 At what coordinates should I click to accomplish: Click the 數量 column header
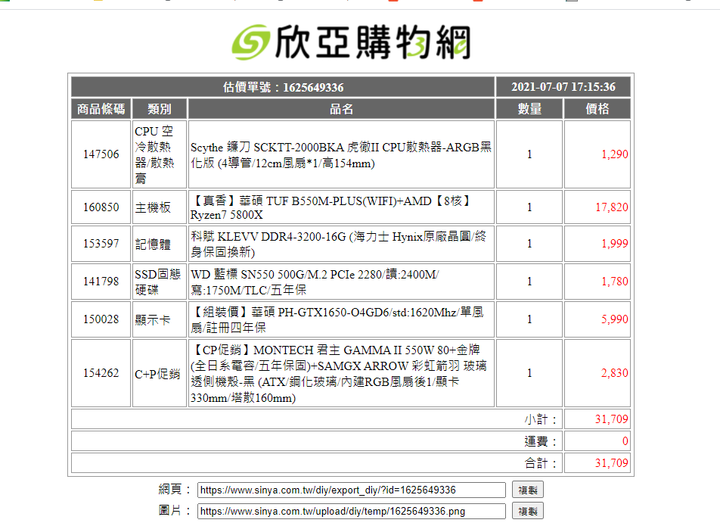(529, 109)
